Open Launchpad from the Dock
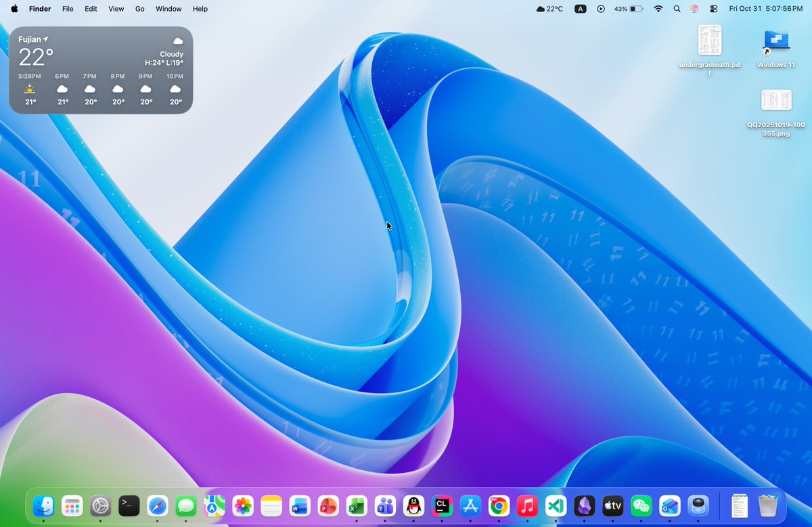This screenshot has width=812, height=527. point(72,505)
